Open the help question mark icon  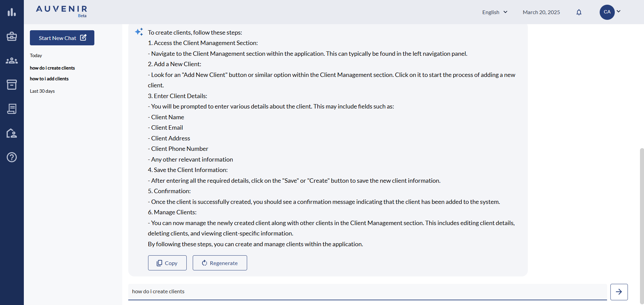tap(12, 157)
